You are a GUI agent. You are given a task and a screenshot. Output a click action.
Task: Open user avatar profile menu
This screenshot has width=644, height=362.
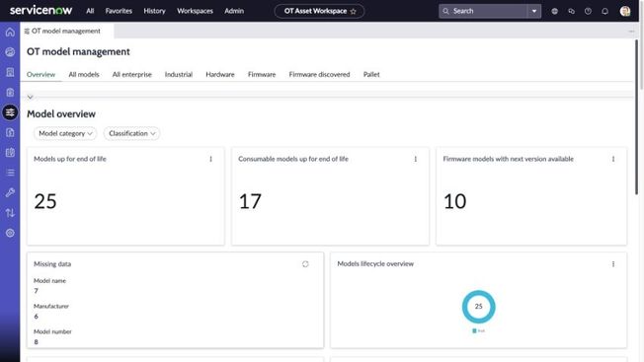(624, 11)
